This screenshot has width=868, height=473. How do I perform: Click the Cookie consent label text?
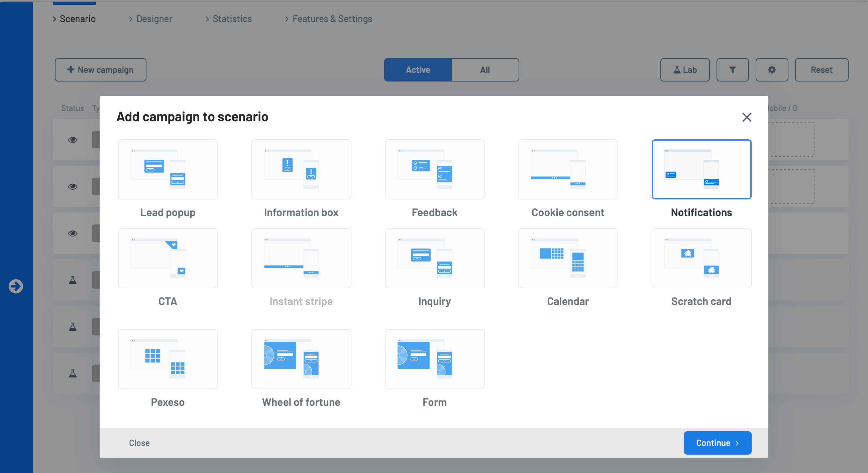click(568, 212)
